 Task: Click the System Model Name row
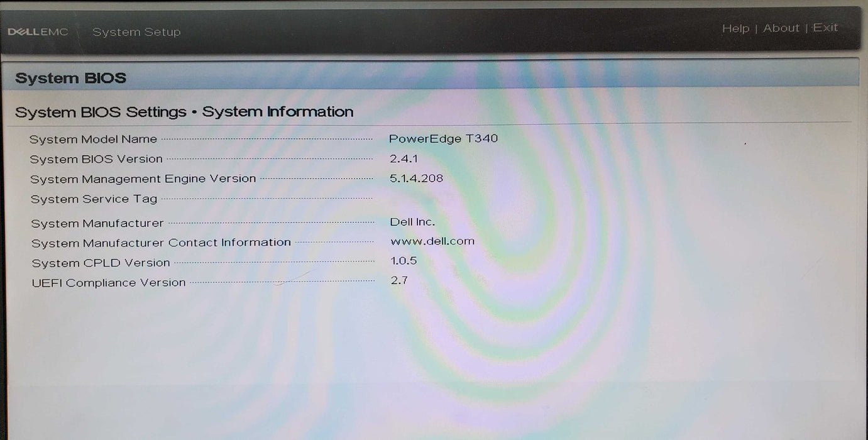point(94,139)
